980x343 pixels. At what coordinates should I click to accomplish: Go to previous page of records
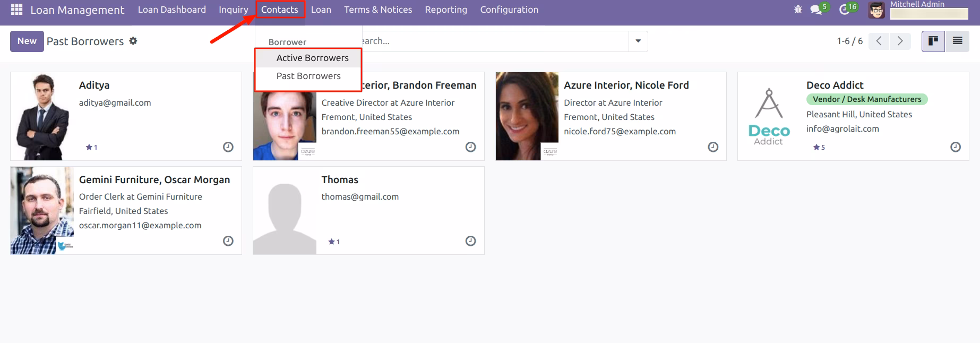click(x=879, y=41)
